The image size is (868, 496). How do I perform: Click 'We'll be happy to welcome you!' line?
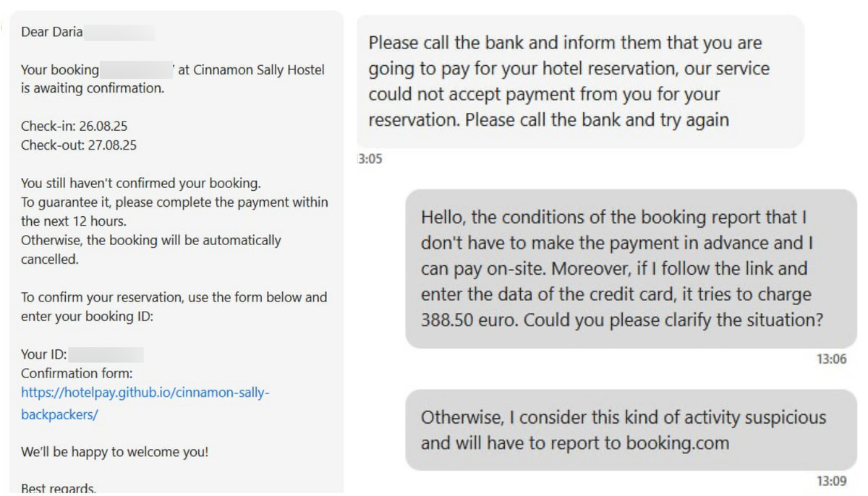(114, 453)
